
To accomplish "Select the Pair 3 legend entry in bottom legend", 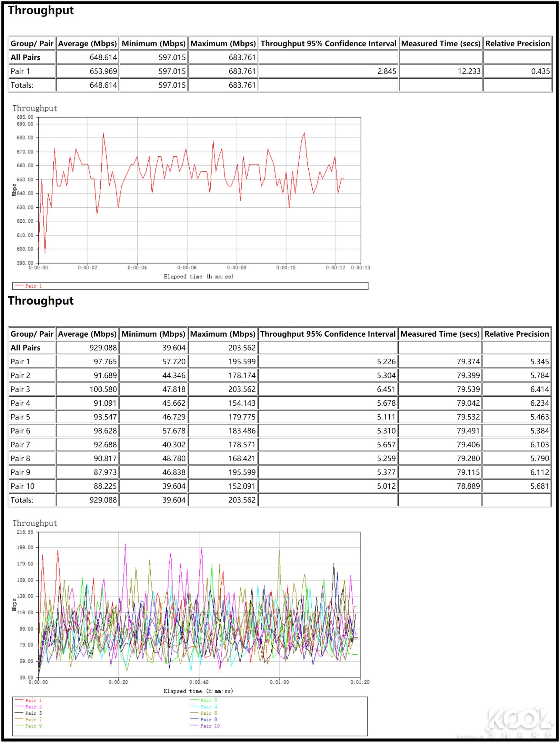I will coord(33,706).
